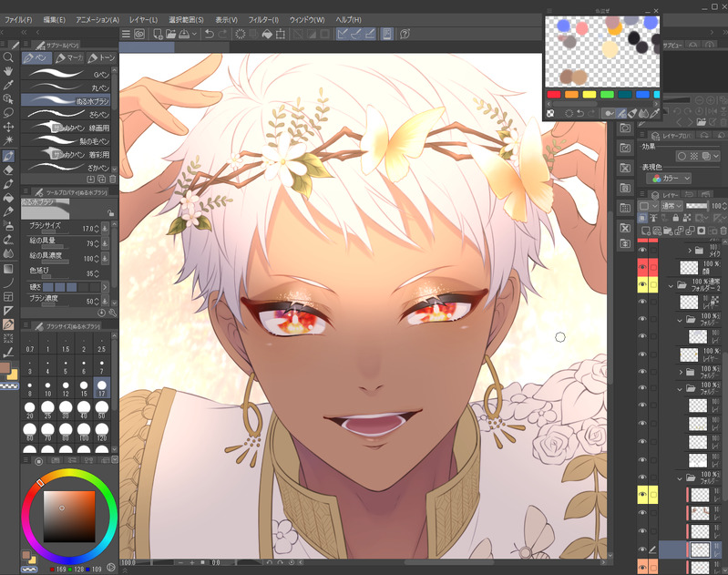This screenshot has width=728, height=575.
Task: Select the Zoom magnifier tool
Action: (8, 57)
